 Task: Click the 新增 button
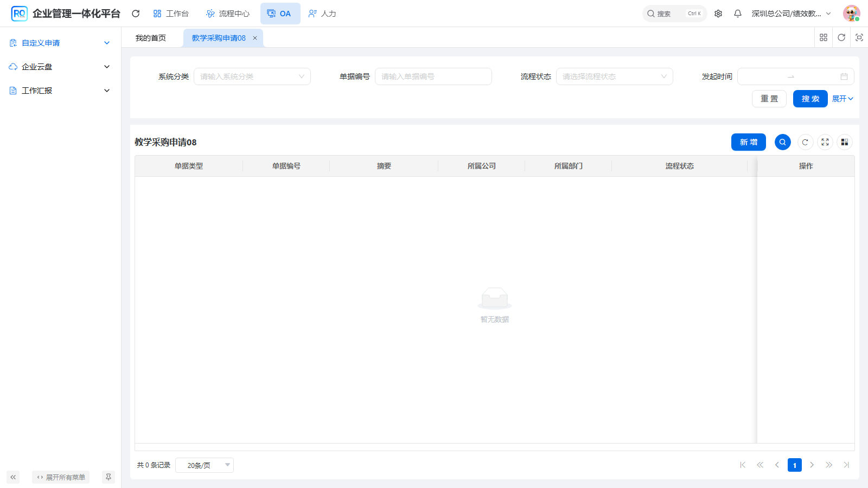(x=749, y=142)
